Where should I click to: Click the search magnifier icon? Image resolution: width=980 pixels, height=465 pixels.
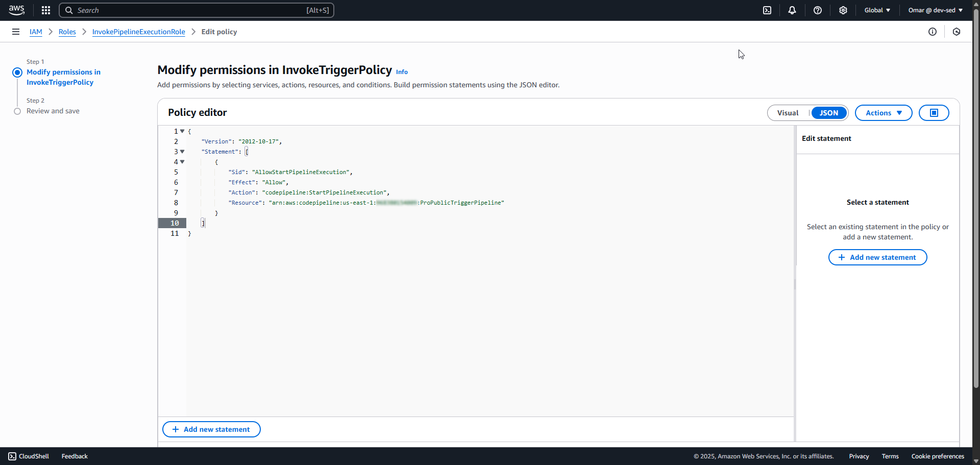coord(69,10)
